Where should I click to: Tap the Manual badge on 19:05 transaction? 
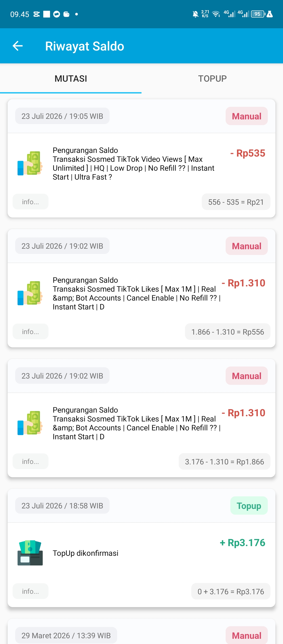[x=247, y=116]
